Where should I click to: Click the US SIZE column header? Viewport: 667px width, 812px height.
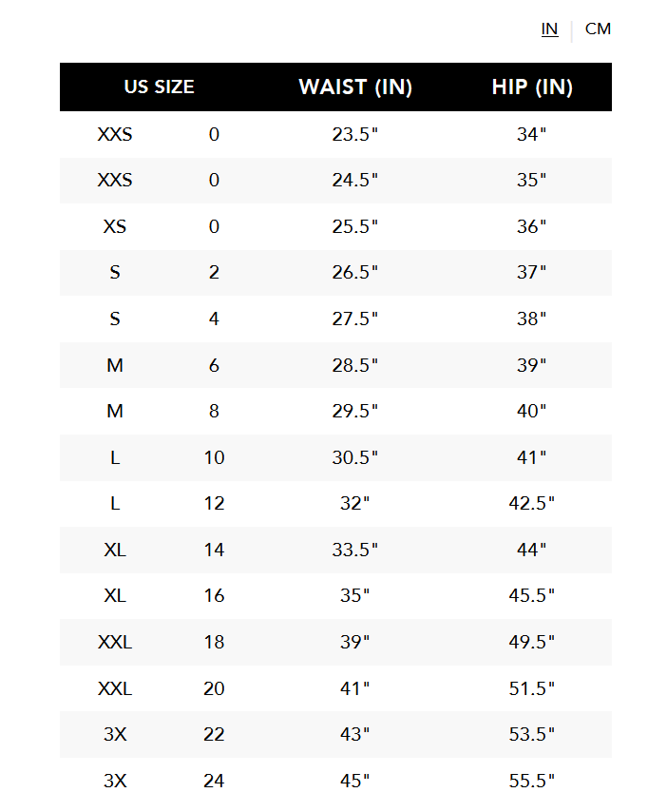[x=159, y=87]
